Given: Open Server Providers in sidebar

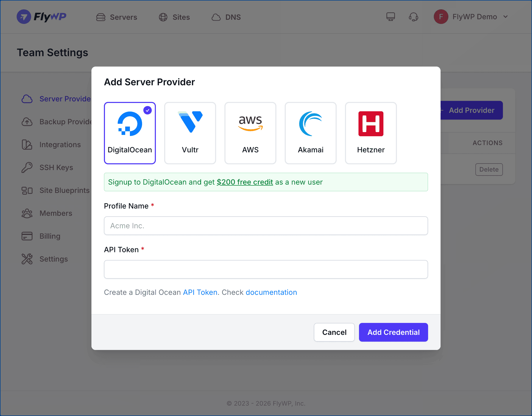Looking at the screenshot, I should click(x=56, y=99).
